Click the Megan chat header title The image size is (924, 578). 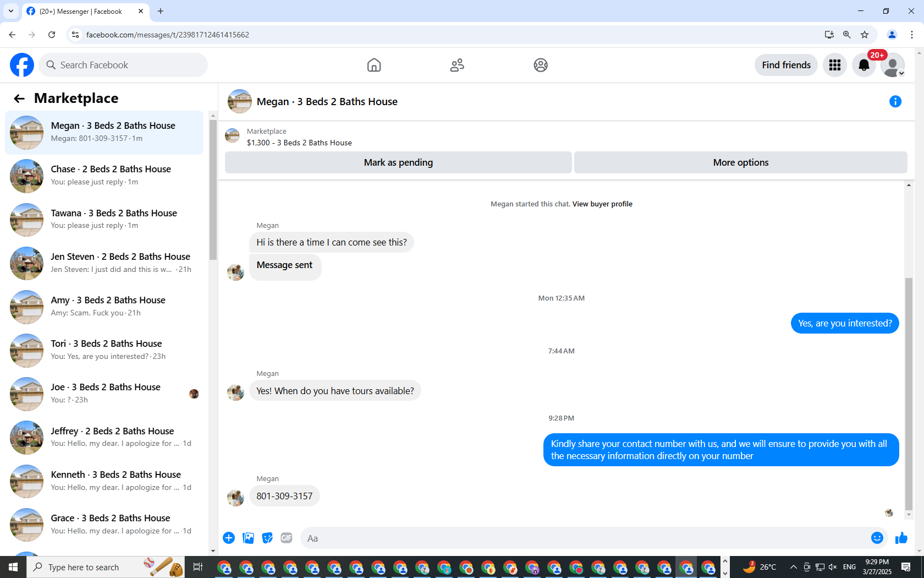pos(327,102)
